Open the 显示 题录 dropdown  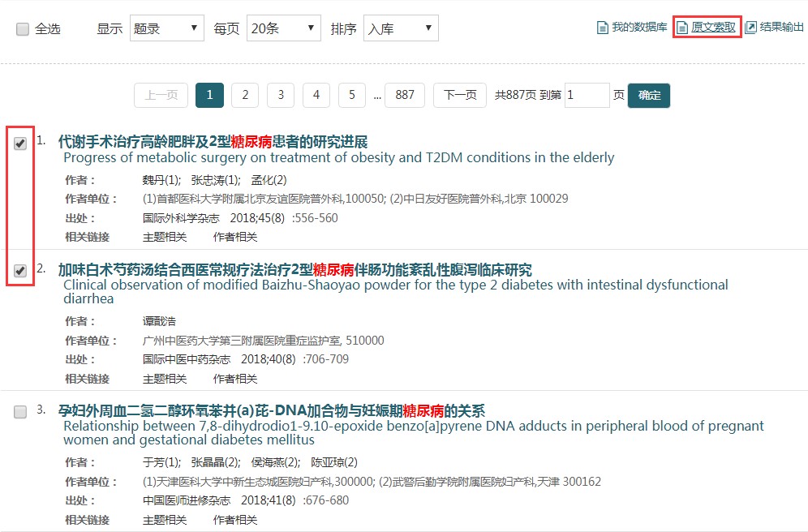(166, 28)
